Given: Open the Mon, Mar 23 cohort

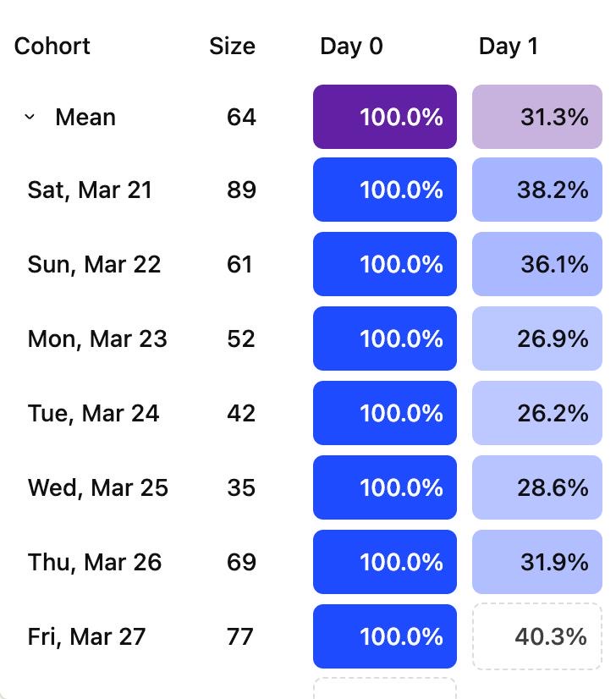Looking at the screenshot, I should 97,338.
